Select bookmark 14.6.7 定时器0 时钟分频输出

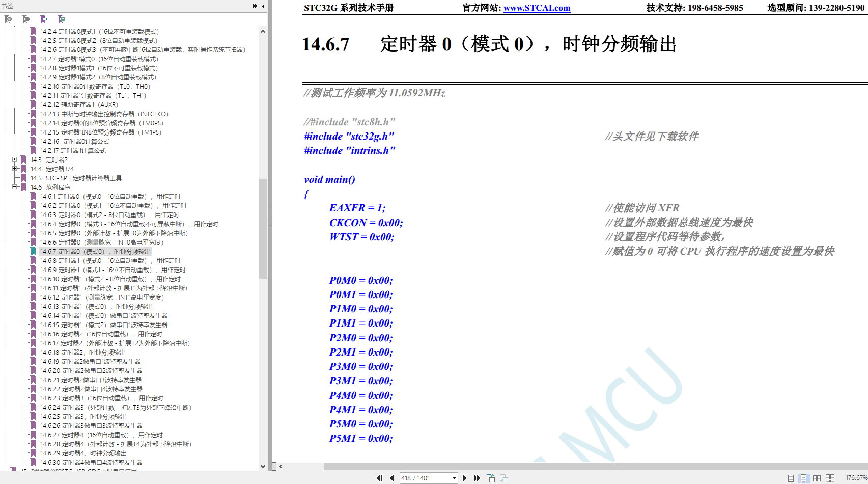[x=96, y=251]
